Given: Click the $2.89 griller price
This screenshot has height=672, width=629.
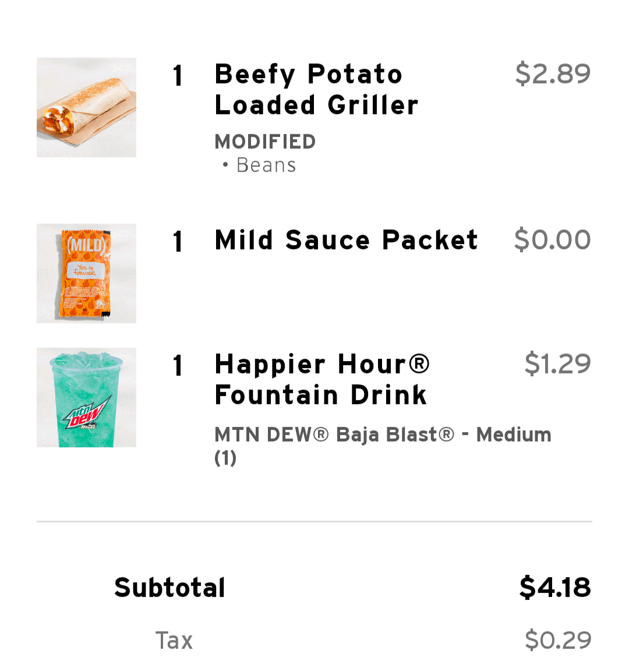Looking at the screenshot, I should pyautogui.click(x=552, y=74).
